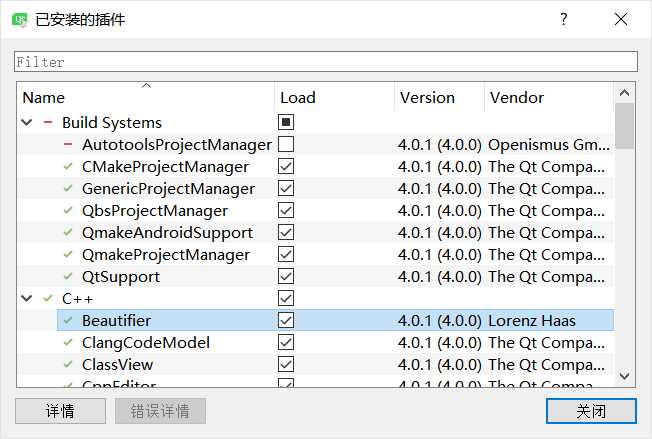Image resolution: width=652 pixels, height=439 pixels.
Task: Click the Openismus Gm... vendor cell
Action: tap(549, 145)
